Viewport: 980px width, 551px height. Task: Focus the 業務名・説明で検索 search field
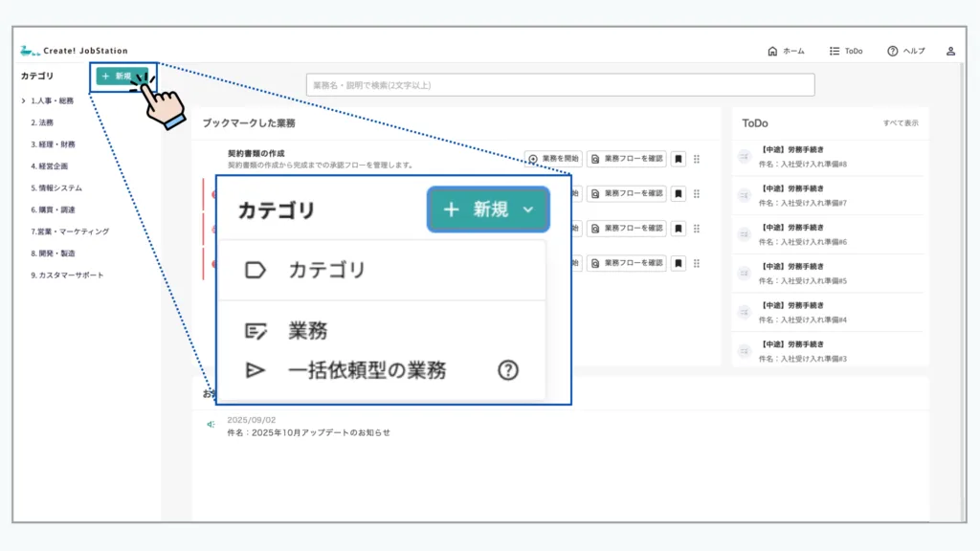tap(560, 85)
